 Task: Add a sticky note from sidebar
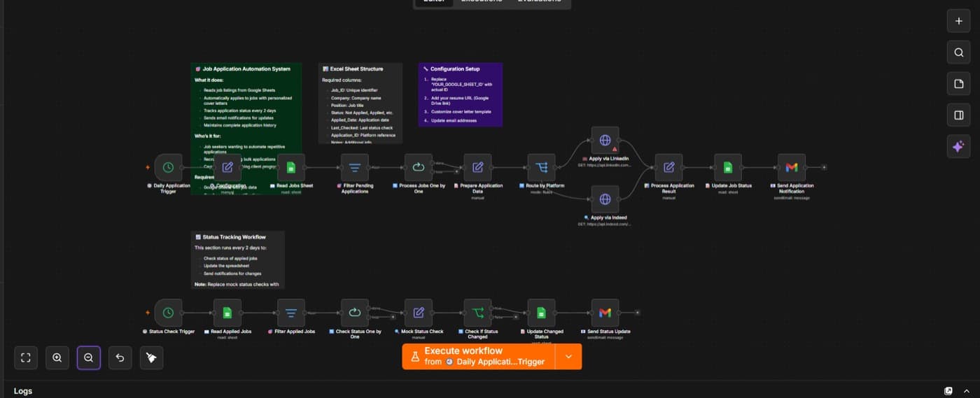[959, 84]
